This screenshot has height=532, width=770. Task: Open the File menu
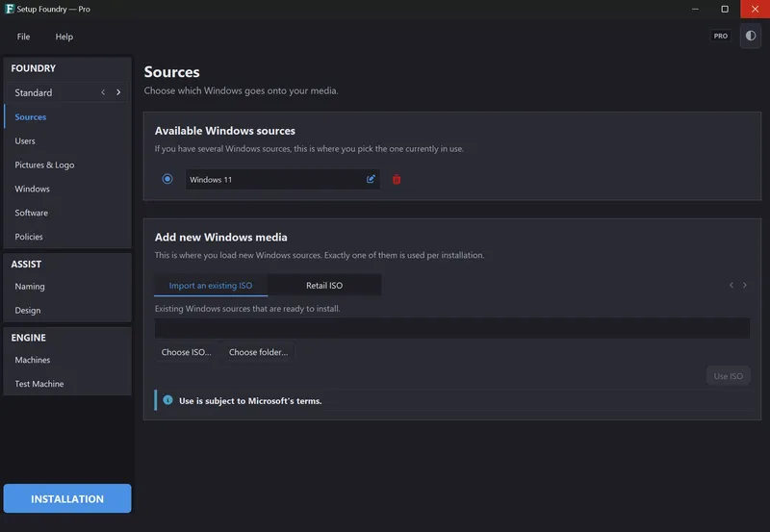point(23,37)
